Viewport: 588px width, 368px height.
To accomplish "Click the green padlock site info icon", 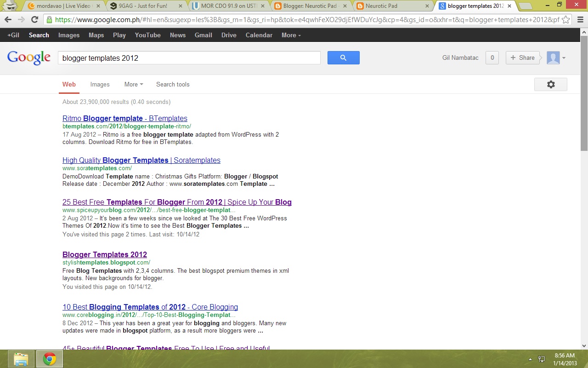I will 49,20.
